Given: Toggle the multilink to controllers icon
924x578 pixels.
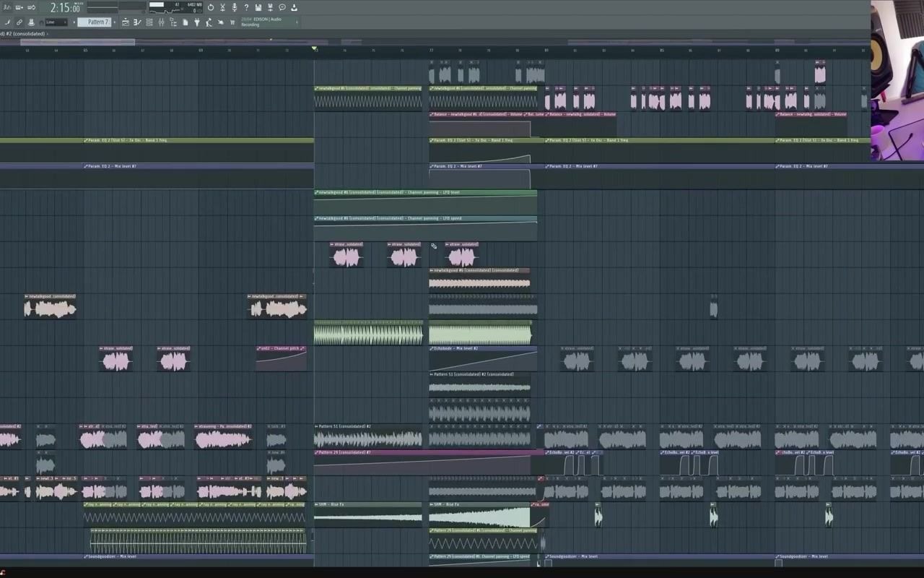Looking at the screenshot, I should click(19, 22).
